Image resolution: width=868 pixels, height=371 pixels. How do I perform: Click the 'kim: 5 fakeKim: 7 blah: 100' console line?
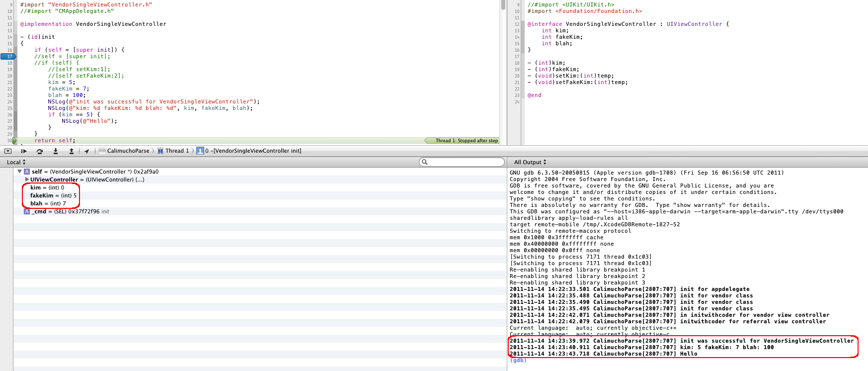click(641, 347)
